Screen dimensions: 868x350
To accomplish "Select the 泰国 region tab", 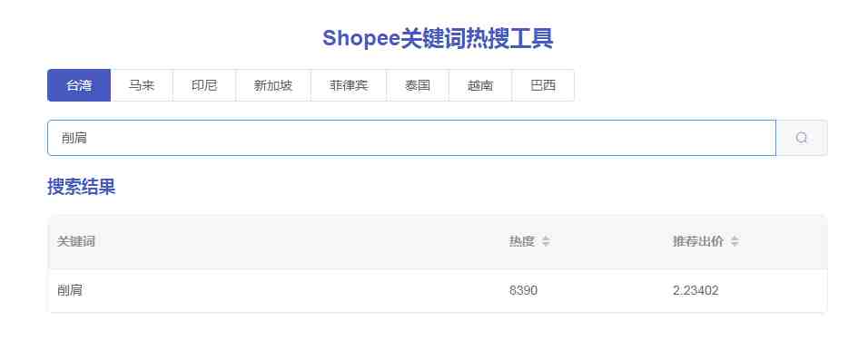I will point(418,85).
